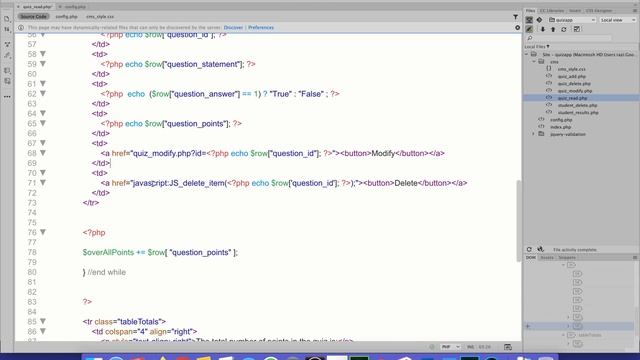The width and height of the screenshot is (640, 360).
Task: Click the status indicator circle left of PHP
Action: (x=431, y=347)
